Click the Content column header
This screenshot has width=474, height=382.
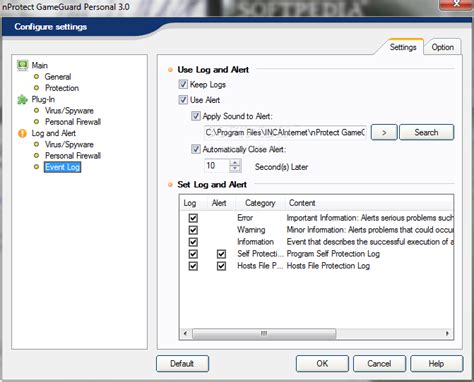(369, 203)
